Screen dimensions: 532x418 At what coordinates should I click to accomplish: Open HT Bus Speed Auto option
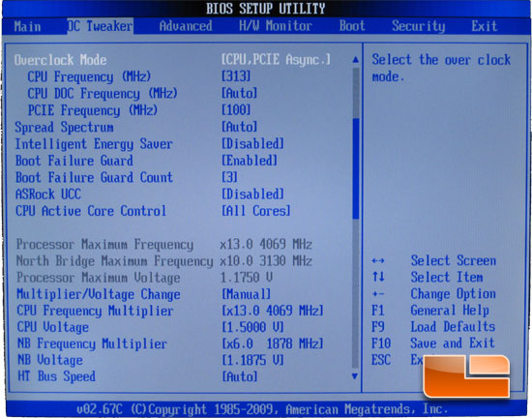click(x=240, y=376)
